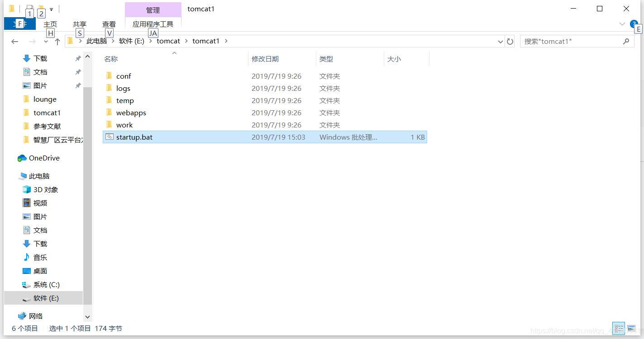Open pinned 图片 in quick access
Screen dimensions: 644x339
40,85
